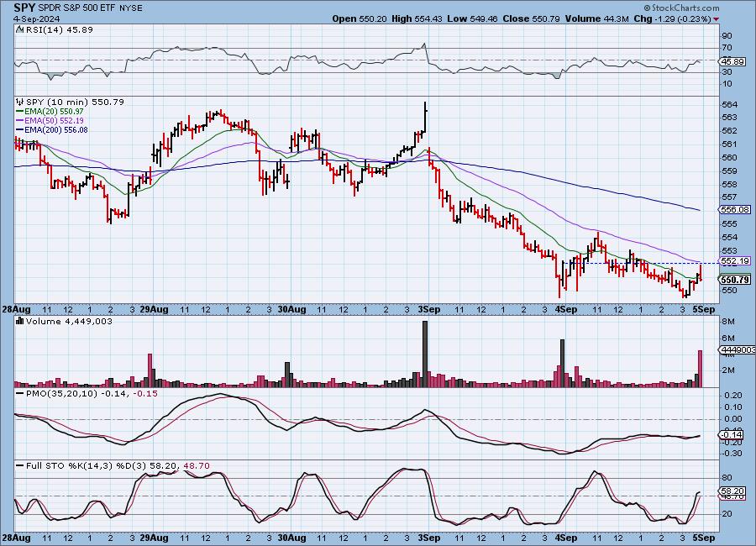756x546 pixels.
Task: Click the Volume 44.3M header value
Action: (x=596, y=18)
